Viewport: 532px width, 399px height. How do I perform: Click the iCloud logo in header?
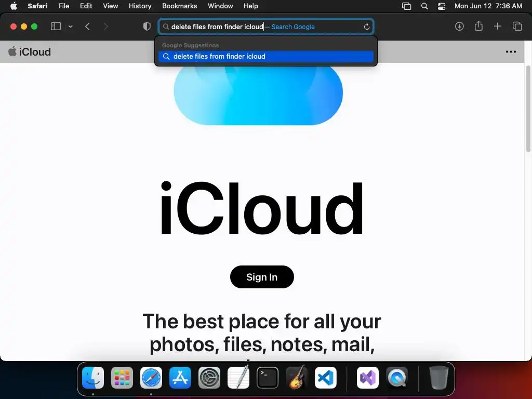[30, 51]
